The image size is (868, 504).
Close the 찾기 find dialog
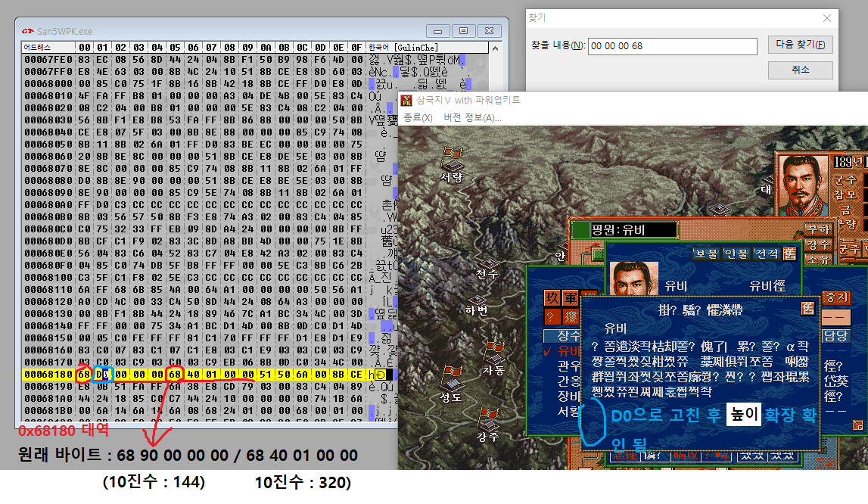pyautogui.click(x=826, y=18)
